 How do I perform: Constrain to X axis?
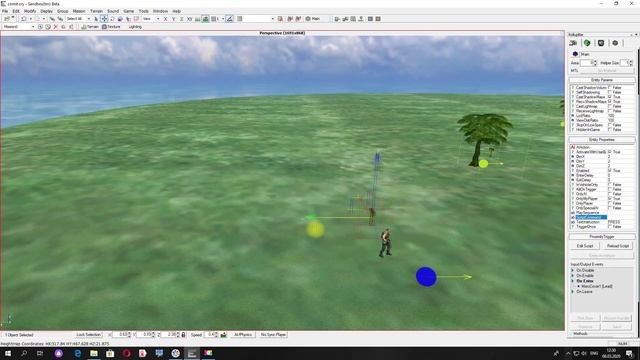[165, 19]
